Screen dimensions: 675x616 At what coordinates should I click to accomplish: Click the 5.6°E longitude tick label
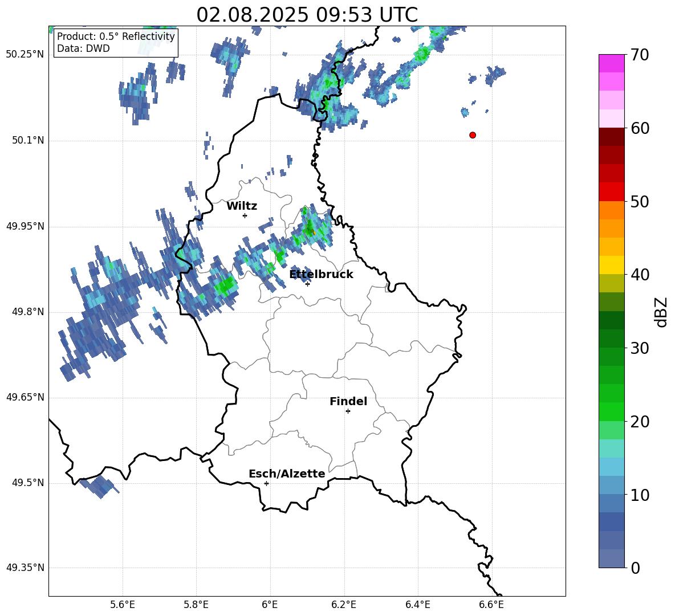(x=123, y=605)
